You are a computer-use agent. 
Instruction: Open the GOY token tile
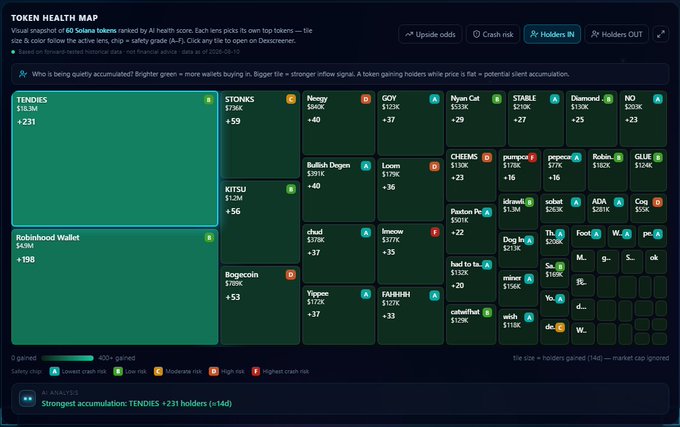[411, 123]
